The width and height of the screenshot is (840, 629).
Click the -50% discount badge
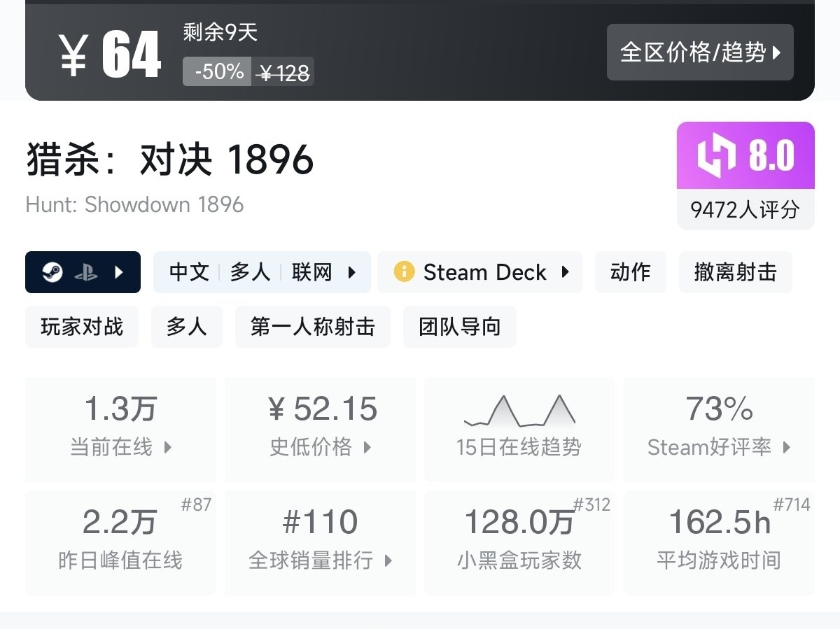[218, 71]
